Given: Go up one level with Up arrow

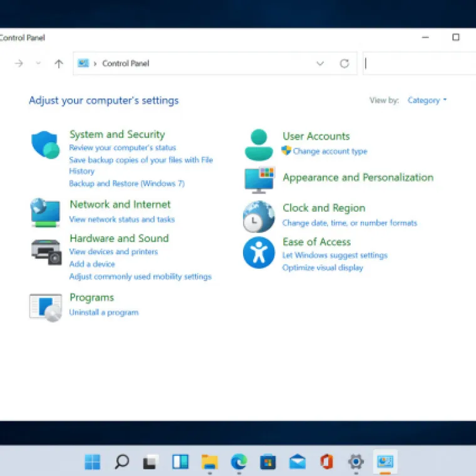Looking at the screenshot, I should click(x=59, y=63).
